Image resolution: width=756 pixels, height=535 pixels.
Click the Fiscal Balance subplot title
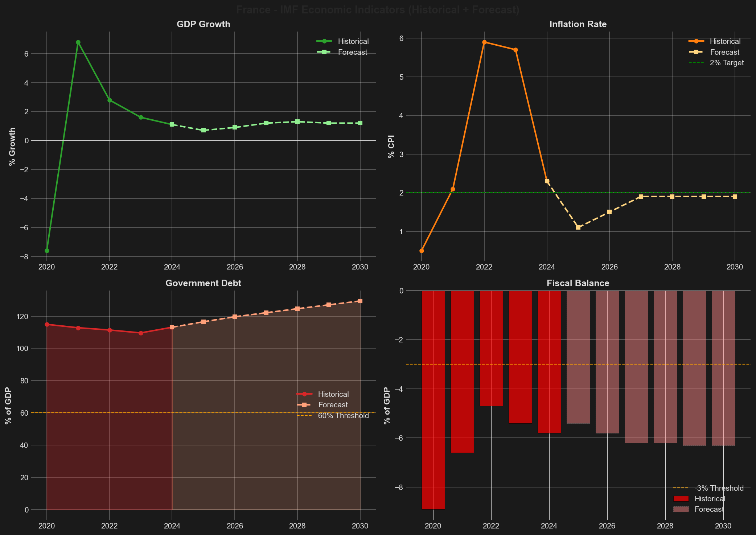click(x=578, y=283)
